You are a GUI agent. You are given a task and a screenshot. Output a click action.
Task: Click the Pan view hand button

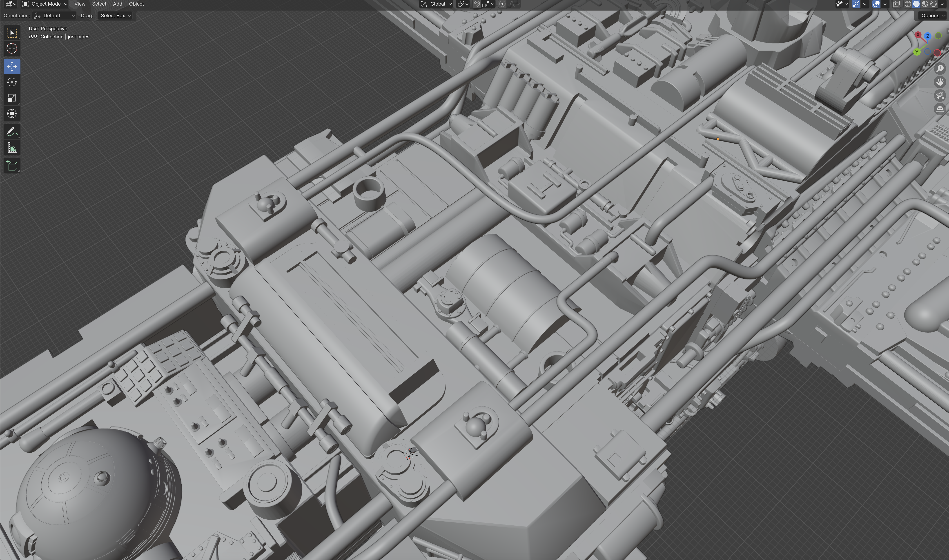click(940, 82)
